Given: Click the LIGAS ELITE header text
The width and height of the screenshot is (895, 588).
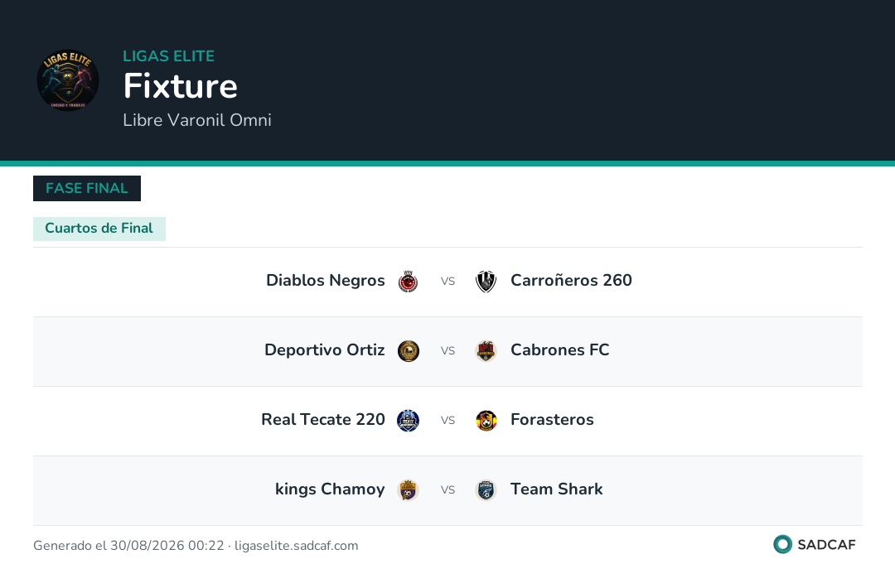Looking at the screenshot, I should tap(169, 55).
